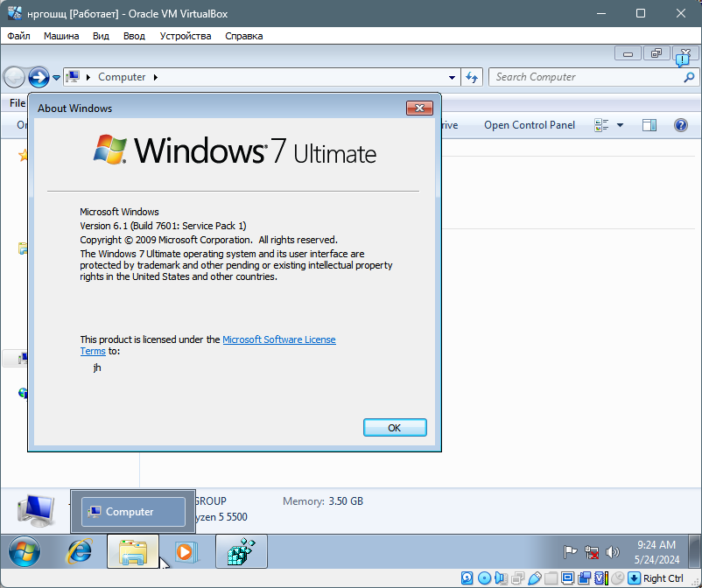Image resolution: width=702 pixels, height=588 pixels.
Task: Expand the recent pages dropdown arrow
Action: click(x=57, y=77)
